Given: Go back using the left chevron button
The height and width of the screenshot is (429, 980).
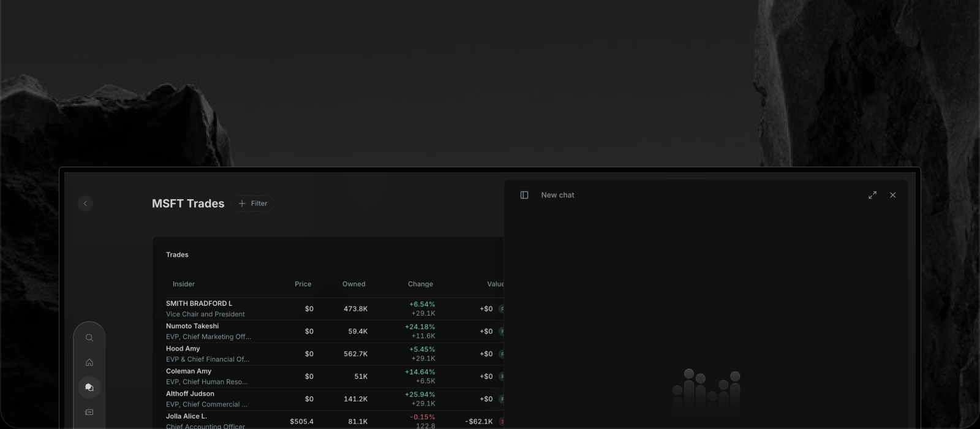Looking at the screenshot, I should [x=85, y=203].
